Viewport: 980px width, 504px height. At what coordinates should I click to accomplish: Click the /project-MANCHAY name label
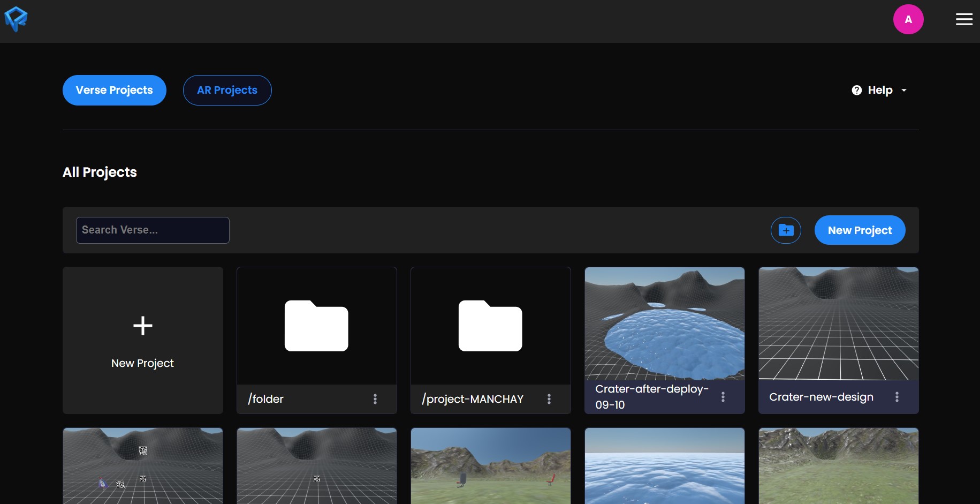473,399
